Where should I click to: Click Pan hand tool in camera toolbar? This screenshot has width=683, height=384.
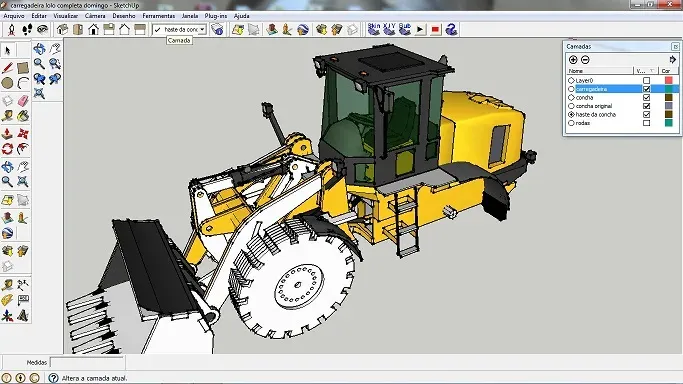point(55,48)
